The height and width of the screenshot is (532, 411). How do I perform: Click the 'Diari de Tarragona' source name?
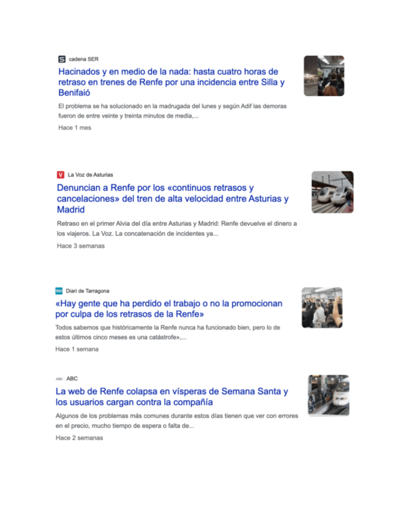88,290
